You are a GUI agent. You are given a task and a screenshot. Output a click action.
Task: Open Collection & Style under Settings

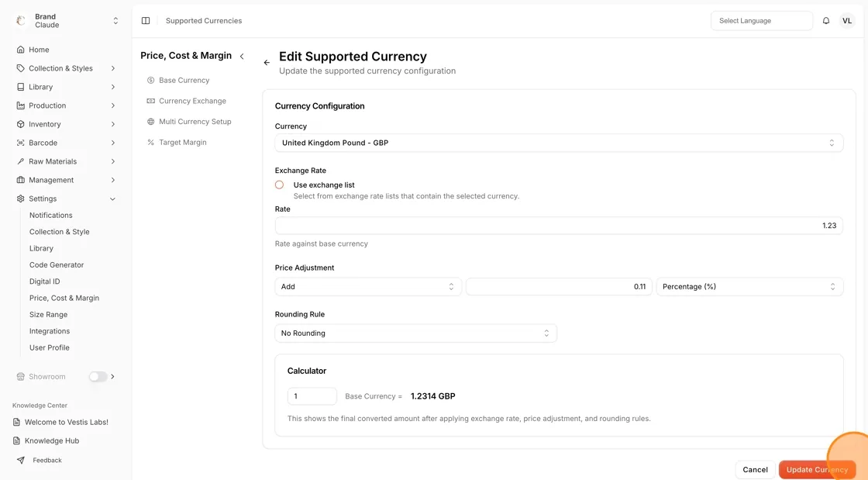(59, 232)
